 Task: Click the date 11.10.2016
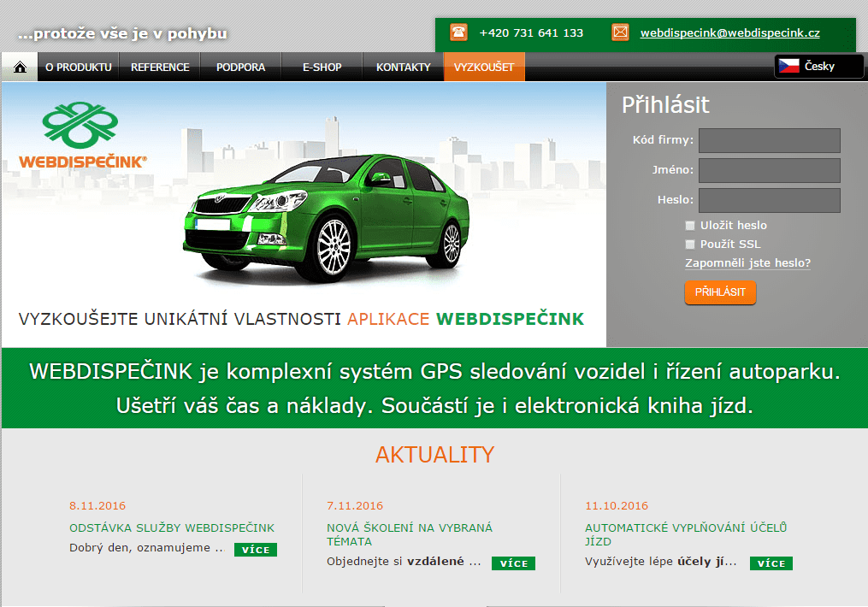pyautogui.click(x=617, y=506)
